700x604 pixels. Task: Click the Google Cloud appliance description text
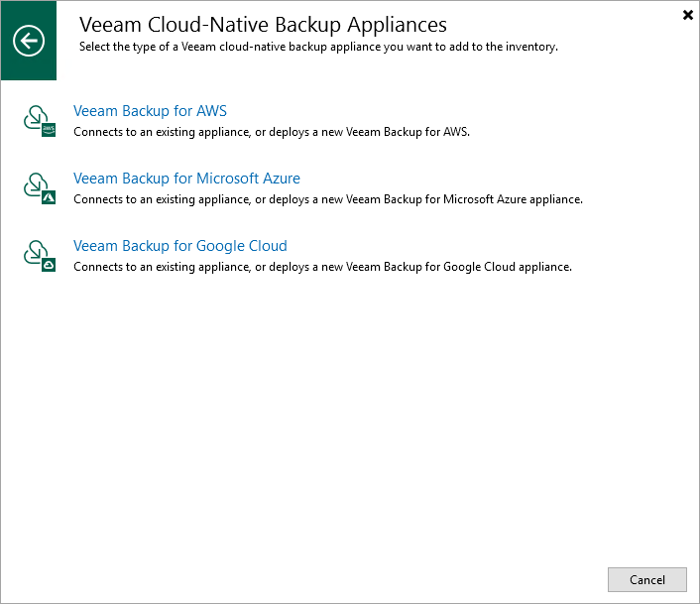pos(322,267)
